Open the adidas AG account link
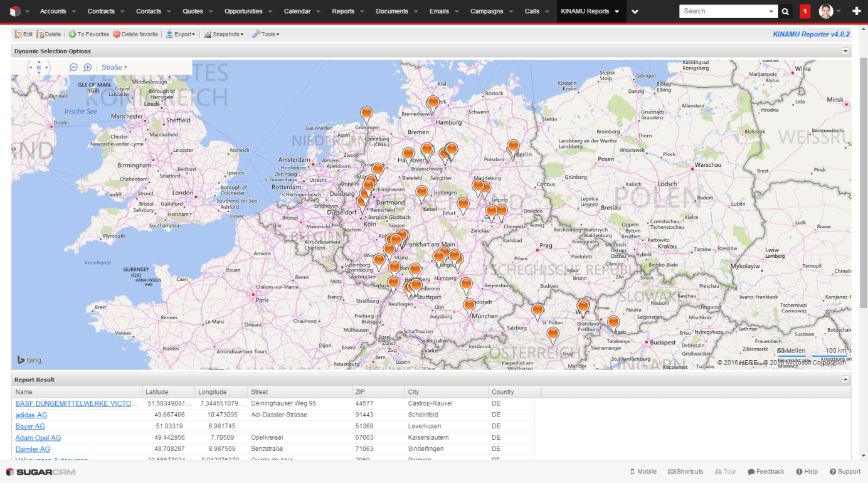The width and height of the screenshot is (868, 483). tap(31, 415)
